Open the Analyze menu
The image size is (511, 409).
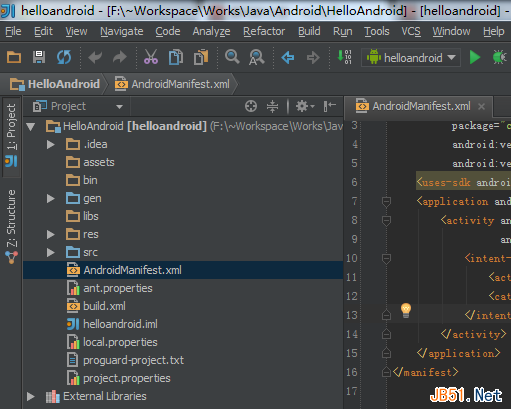pos(211,31)
